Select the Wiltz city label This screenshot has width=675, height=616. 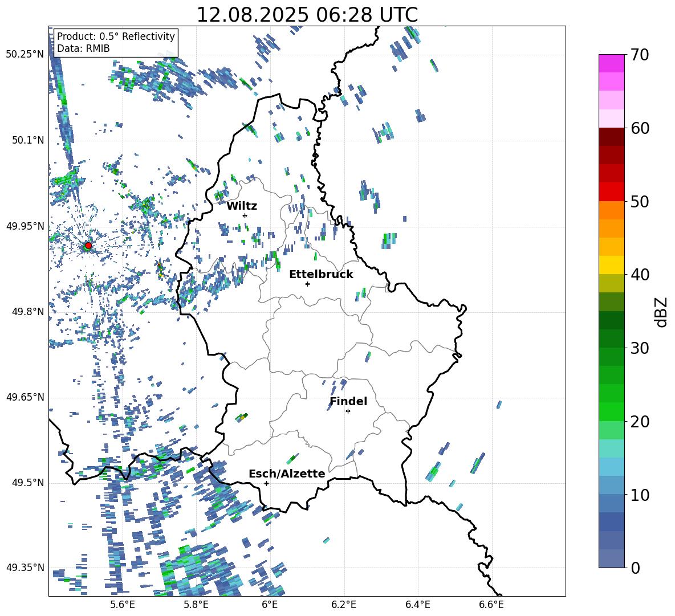click(x=242, y=206)
